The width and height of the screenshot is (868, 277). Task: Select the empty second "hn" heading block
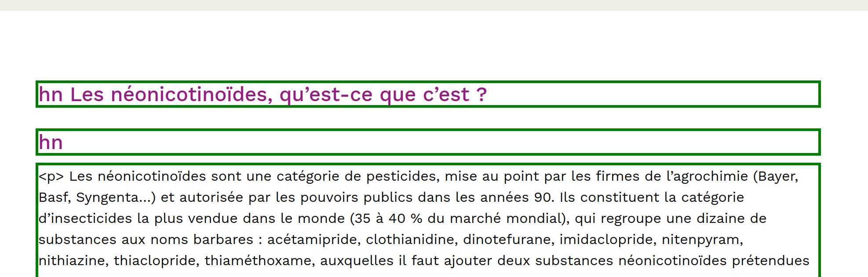(x=427, y=142)
